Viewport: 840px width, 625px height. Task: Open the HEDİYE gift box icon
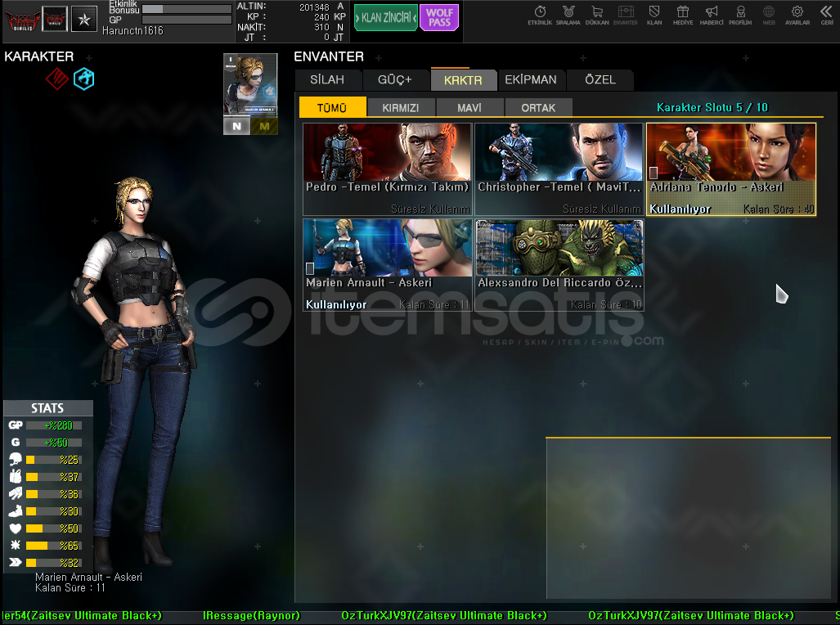click(683, 15)
